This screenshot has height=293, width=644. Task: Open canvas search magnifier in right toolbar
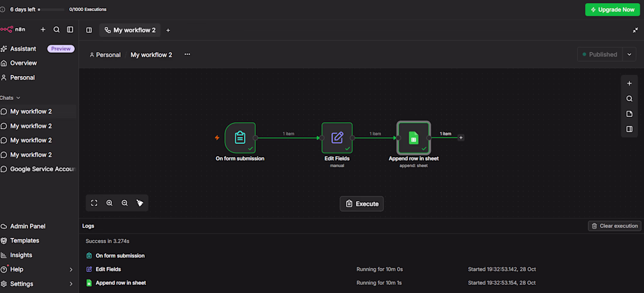point(629,98)
